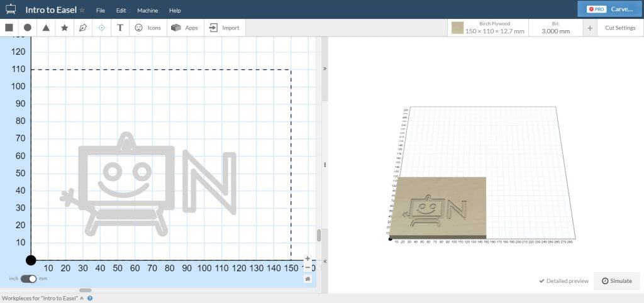644x303 pixels.
Task: Click the Easel logo icon
Action: [11, 9]
